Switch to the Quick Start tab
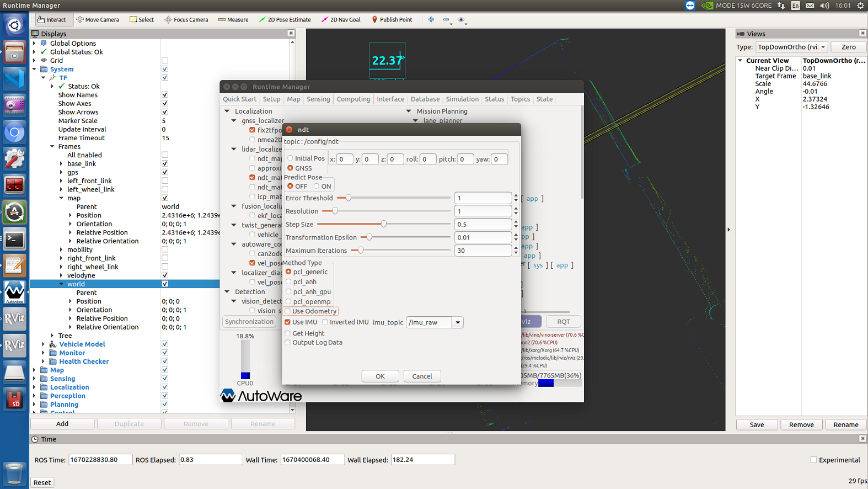Image resolution: width=868 pixels, height=489 pixels. click(240, 99)
